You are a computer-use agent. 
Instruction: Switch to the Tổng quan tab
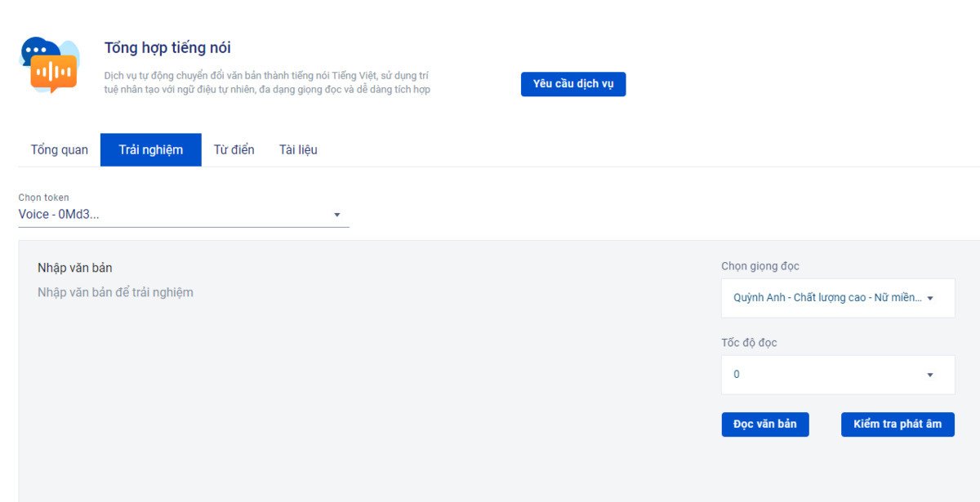click(60, 150)
